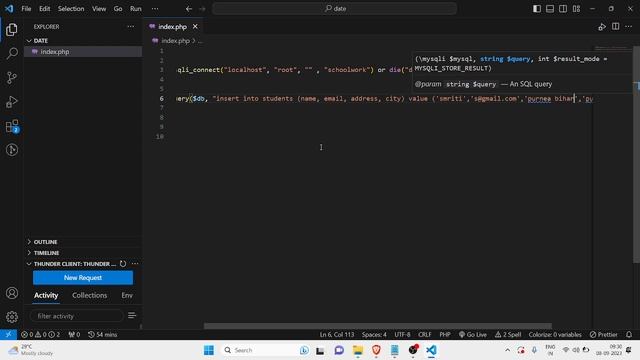Open the File menu
Viewport: 640px width, 360px height.
[26, 9]
